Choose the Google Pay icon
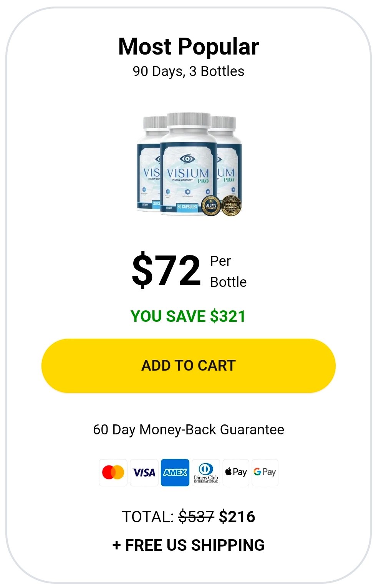Viewport: 376px width, 588px height. tap(265, 472)
